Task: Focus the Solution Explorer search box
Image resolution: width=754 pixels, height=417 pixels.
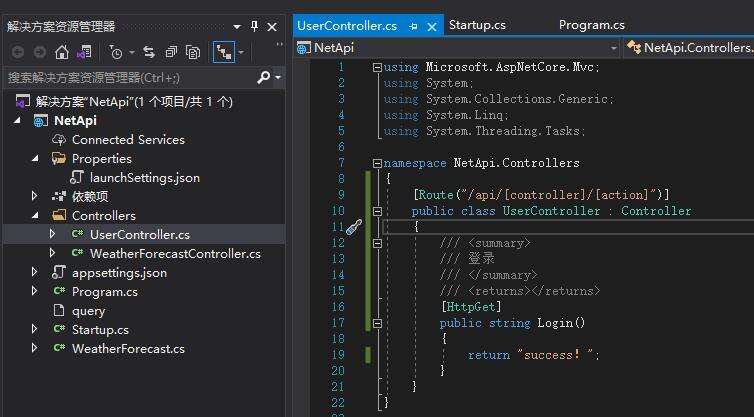Action: coord(130,77)
